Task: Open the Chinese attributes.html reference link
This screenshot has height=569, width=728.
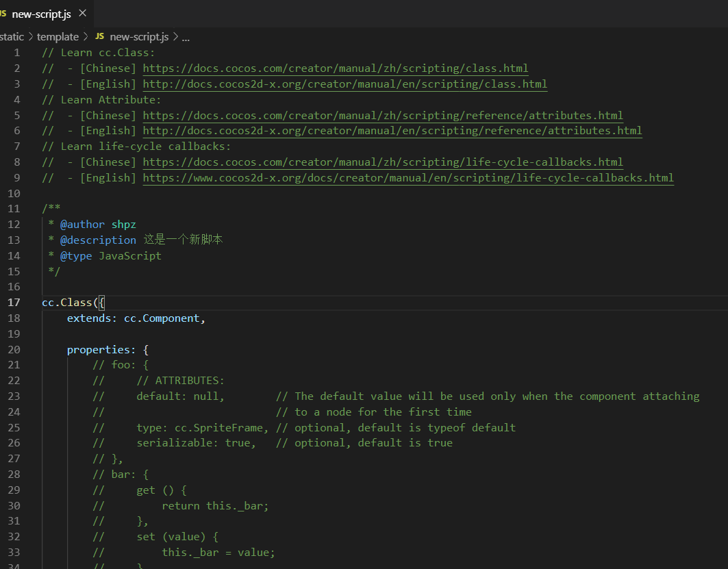Action: 383,115
